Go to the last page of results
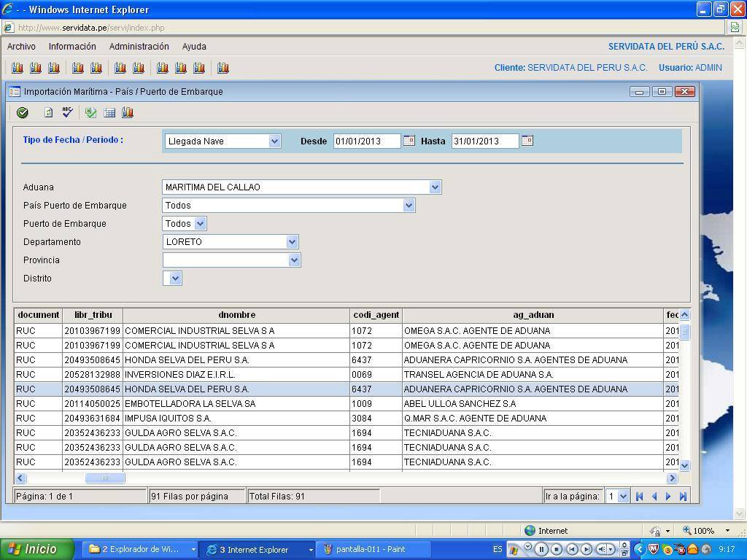The image size is (747, 560). click(683, 496)
